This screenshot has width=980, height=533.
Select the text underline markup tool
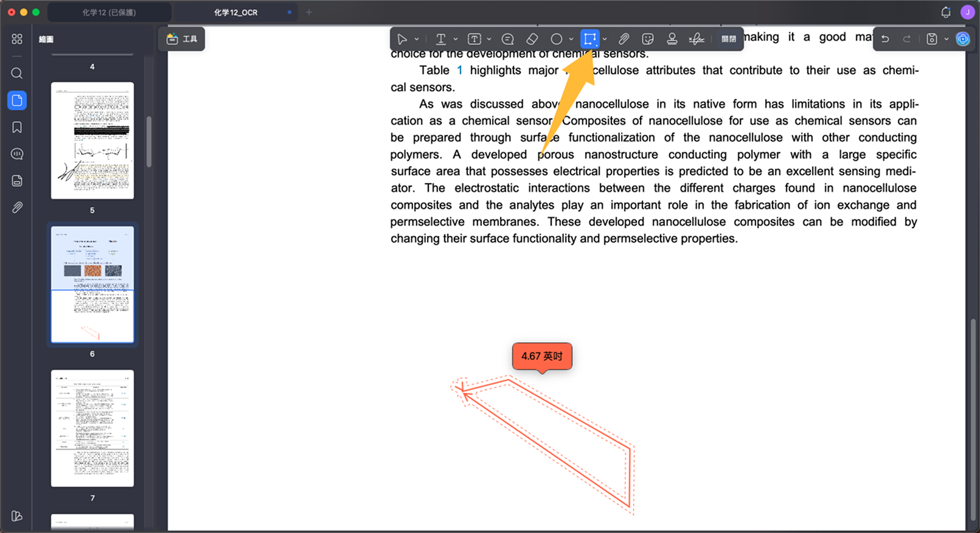tap(441, 39)
